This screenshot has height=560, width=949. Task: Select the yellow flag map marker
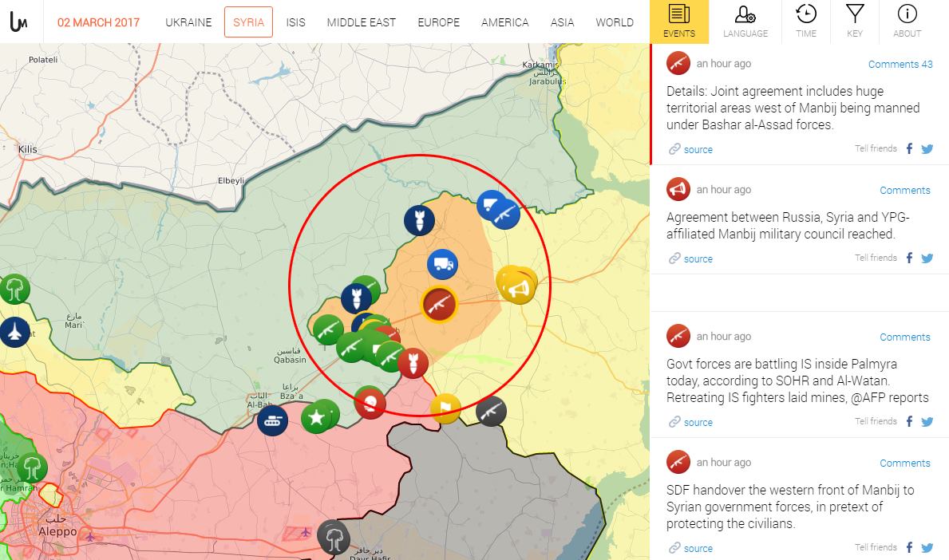coord(445,408)
